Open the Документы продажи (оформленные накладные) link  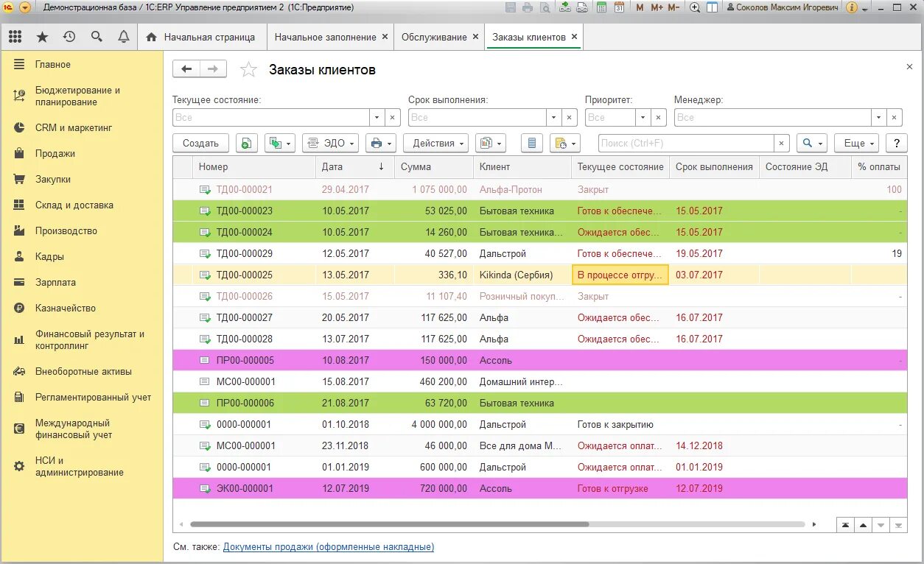pos(329,547)
